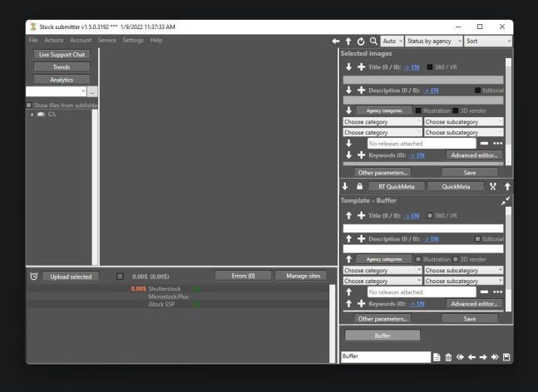Toggle the lock icon beside RT QuickMeta
The image size is (538, 392).
point(359,186)
